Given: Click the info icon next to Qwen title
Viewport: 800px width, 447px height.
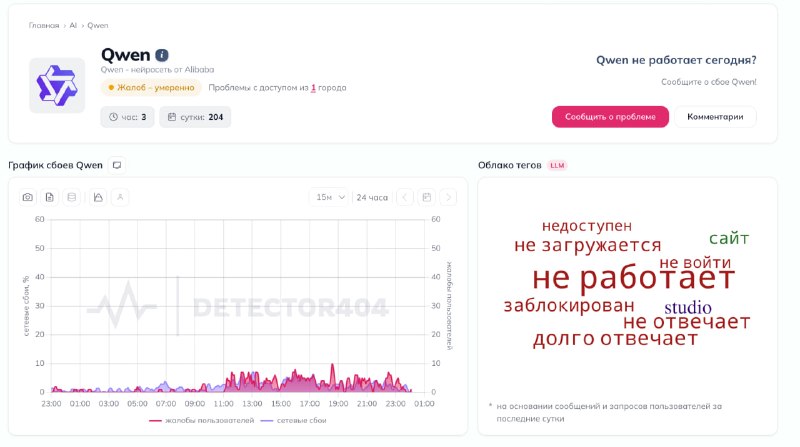Looking at the screenshot, I should coord(162,55).
